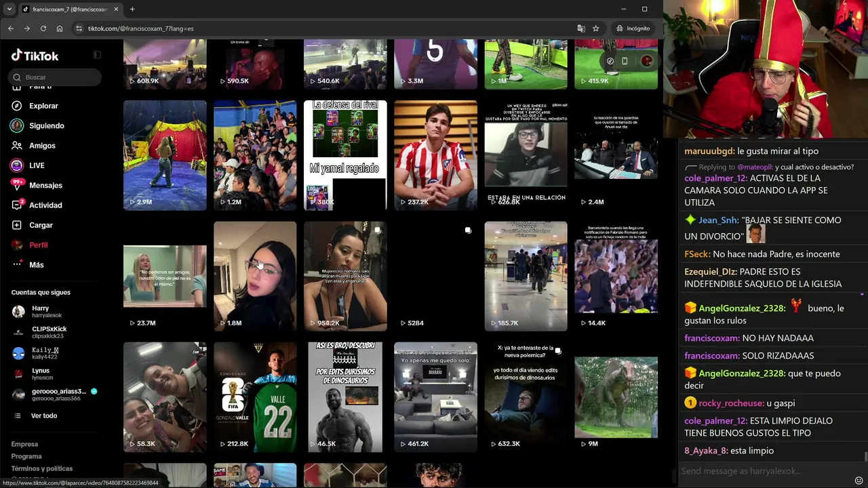The height and width of the screenshot is (488, 868).
Task: Expand followed accounts with Ver todo
Action: [43, 415]
